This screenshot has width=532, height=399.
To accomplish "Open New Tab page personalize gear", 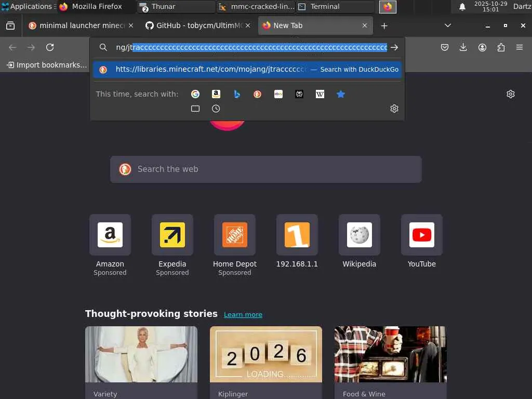I will click(510, 94).
